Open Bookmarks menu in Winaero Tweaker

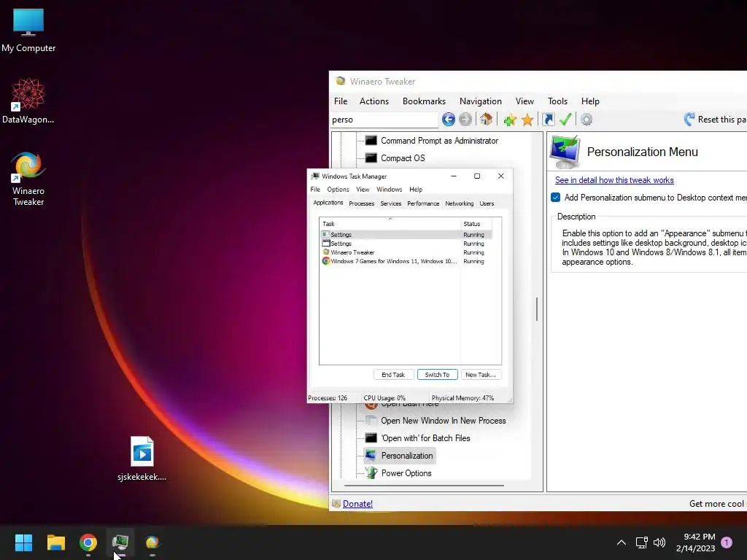(x=424, y=101)
